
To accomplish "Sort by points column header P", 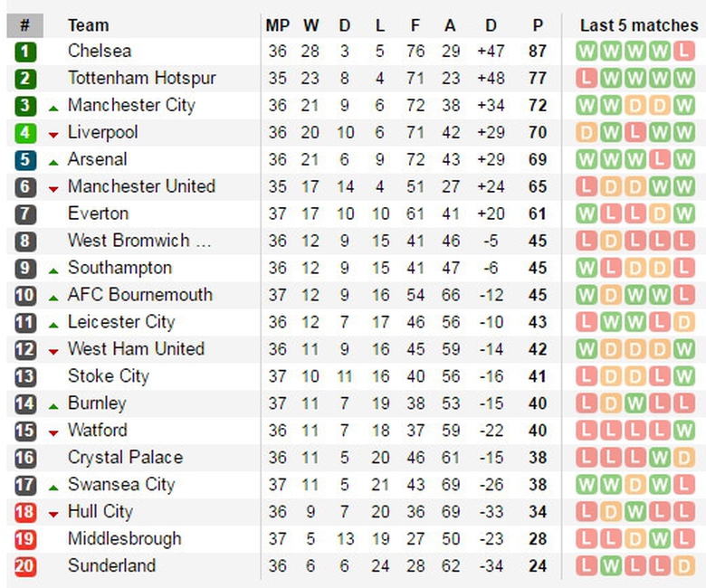I will [x=539, y=25].
